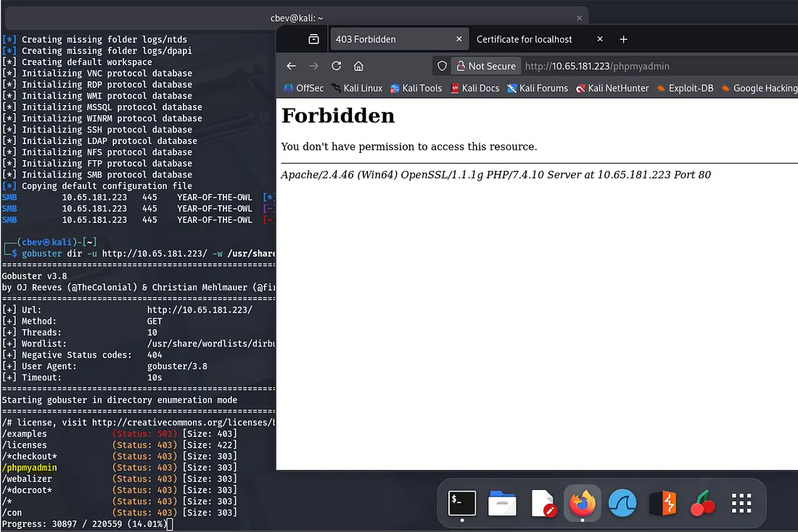Image resolution: width=798 pixels, height=532 pixels.
Task: Open CherryTree from the dock
Action: [702, 503]
